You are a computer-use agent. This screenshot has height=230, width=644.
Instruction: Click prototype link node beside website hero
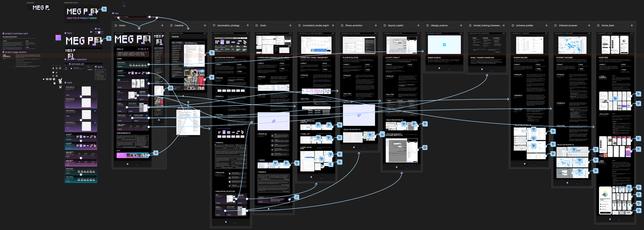104,9
